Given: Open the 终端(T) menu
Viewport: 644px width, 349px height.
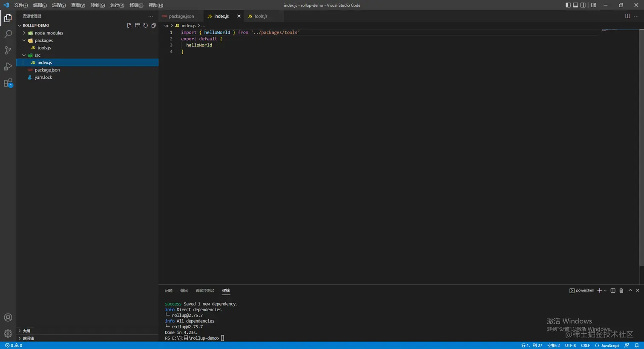Looking at the screenshot, I should (136, 5).
